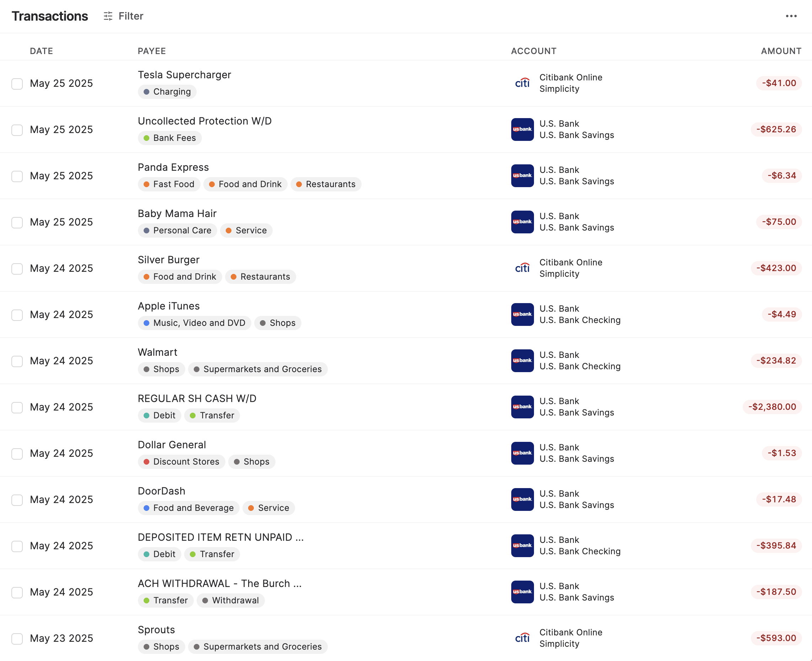Open the Silver Burger payee name
The image size is (812, 661).
pos(169,260)
